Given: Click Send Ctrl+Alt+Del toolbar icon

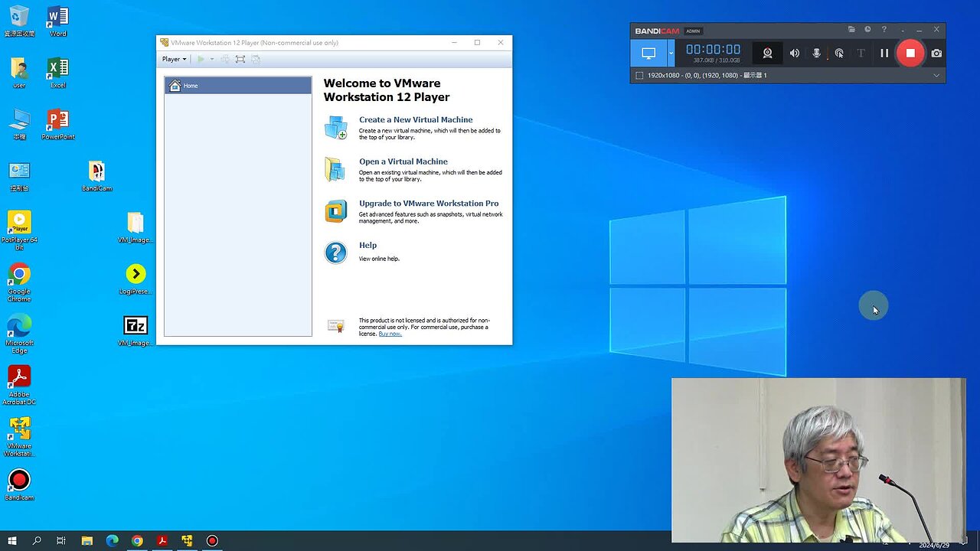Looking at the screenshot, I should [225, 59].
